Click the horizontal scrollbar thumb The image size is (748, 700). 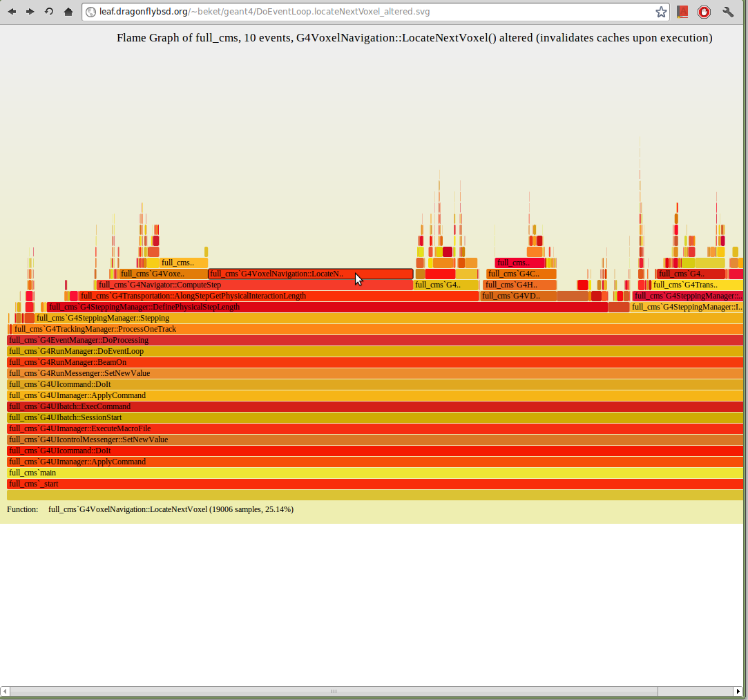click(334, 691)
